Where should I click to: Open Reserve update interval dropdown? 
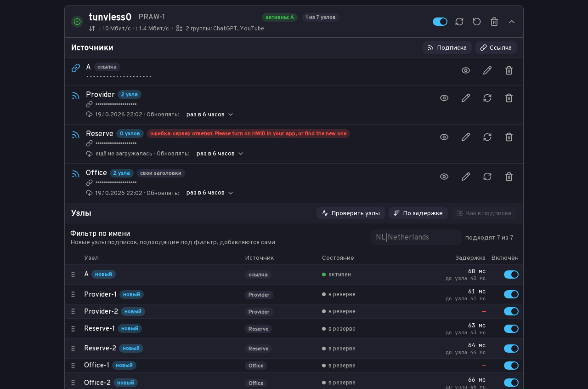pyautogui.click(x=220, y=154)
